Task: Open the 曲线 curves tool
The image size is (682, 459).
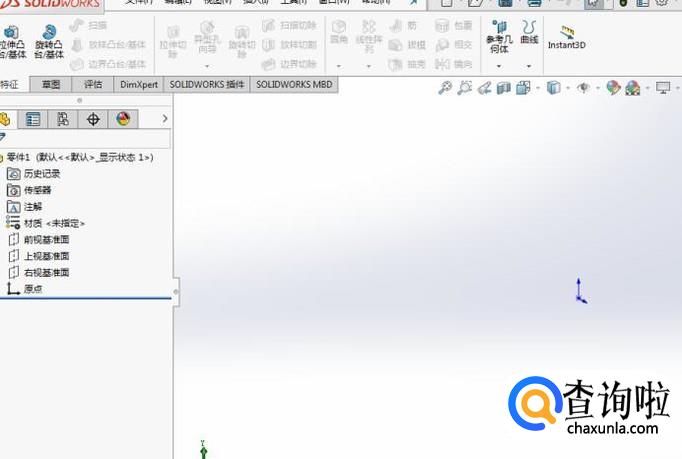Action: point(529,32)
